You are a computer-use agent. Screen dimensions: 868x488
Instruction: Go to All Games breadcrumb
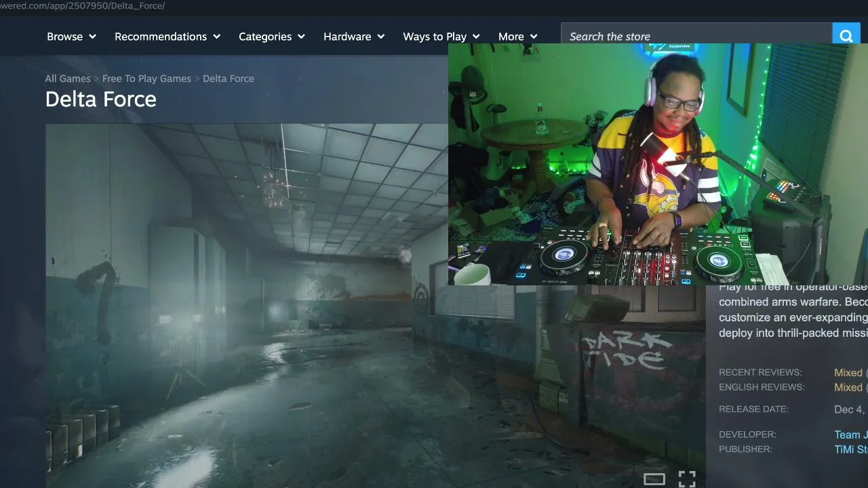pos(68,79)
